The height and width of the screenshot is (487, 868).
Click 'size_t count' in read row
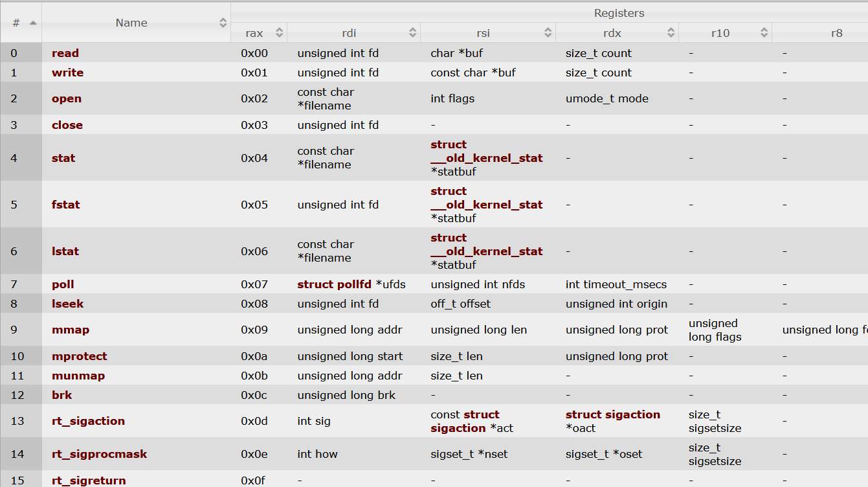tap(599, 53)
